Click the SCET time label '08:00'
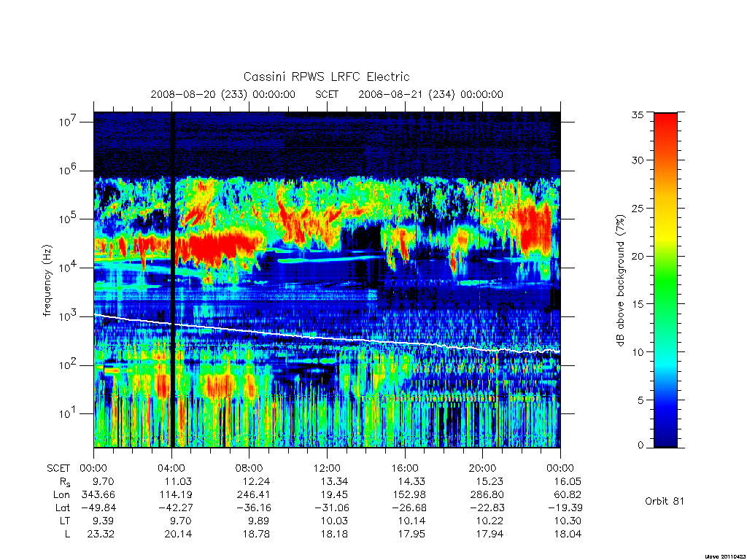The width and height of the screenshot is (747, 560). [x=249, y=468]
